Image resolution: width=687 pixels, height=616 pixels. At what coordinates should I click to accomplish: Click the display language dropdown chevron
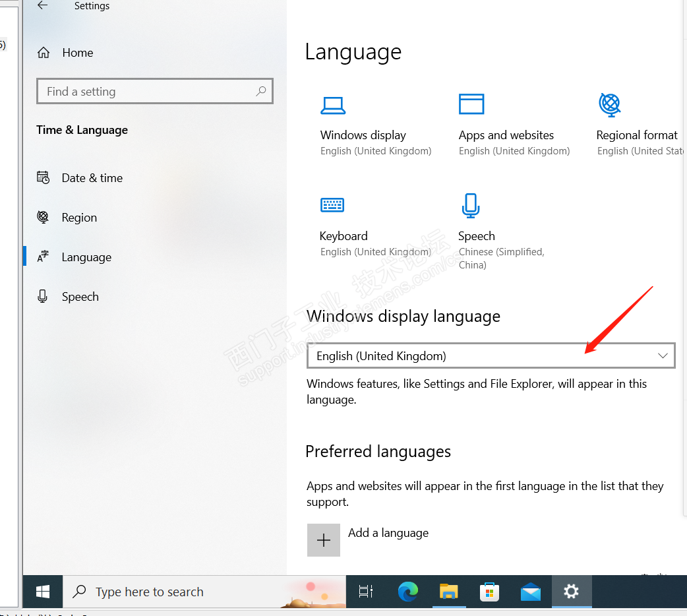(663, 355)
